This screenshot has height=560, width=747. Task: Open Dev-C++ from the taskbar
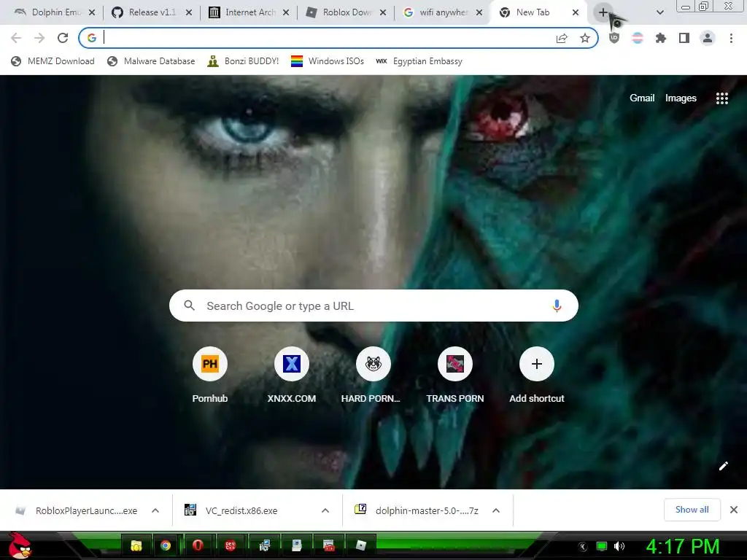[230, 545]
